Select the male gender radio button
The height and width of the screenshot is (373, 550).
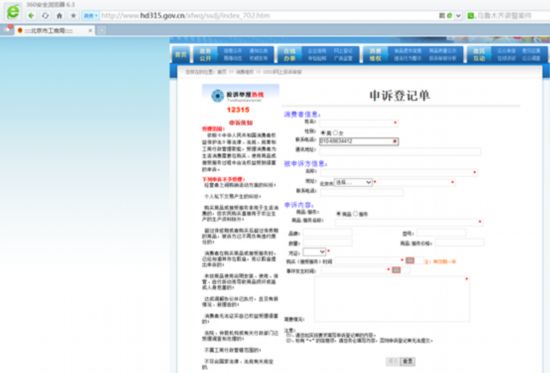(x=323, y=133)
